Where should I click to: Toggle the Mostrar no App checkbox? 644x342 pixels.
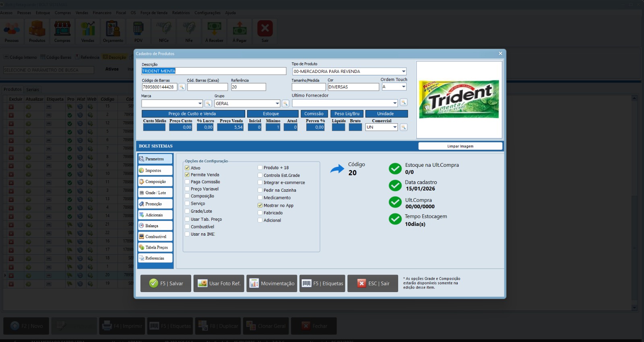point(260,205)
